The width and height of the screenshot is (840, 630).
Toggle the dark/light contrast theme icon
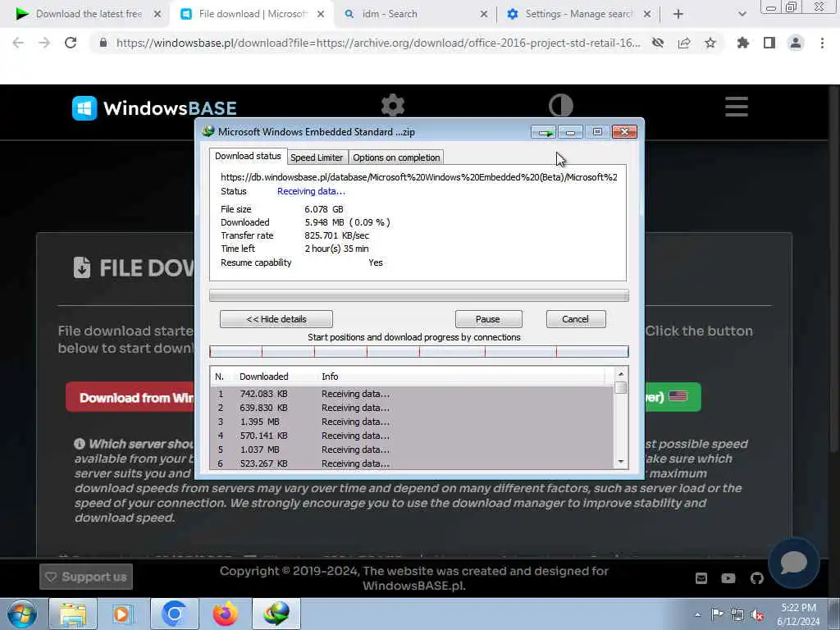561,105
